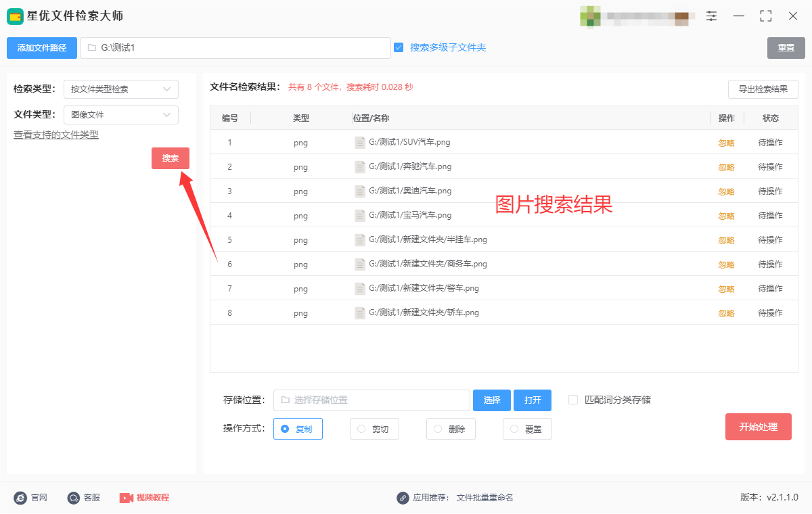812x514 pixels.
Task: Click the file icon beside 警车.png
Action: (360, 289)
